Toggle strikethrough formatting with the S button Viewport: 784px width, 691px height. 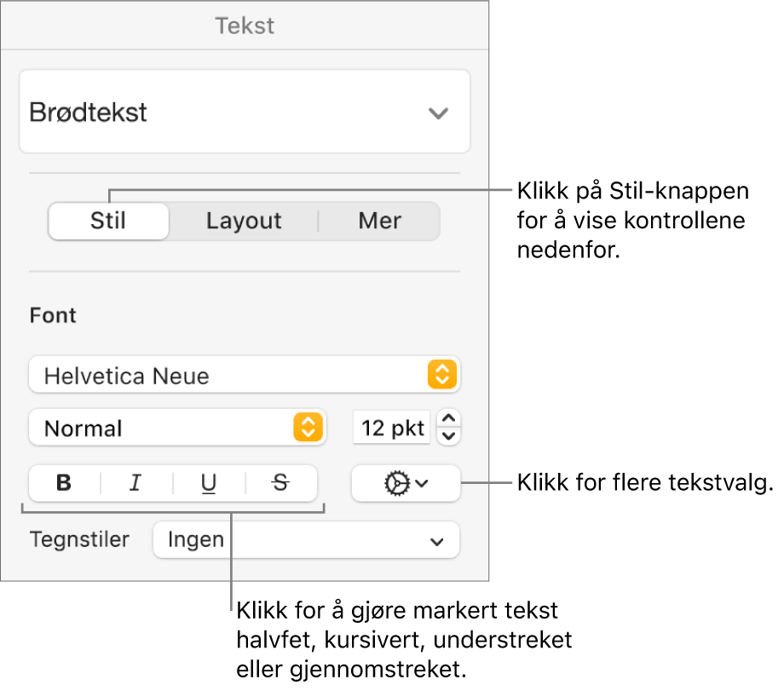(281, 483)
